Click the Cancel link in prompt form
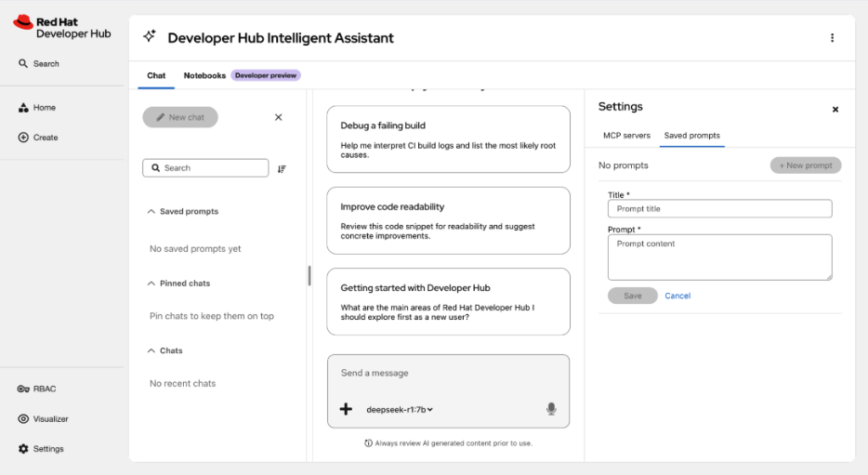Image resolution: width=868 pixels, height=475 pixels. (677, 296)
